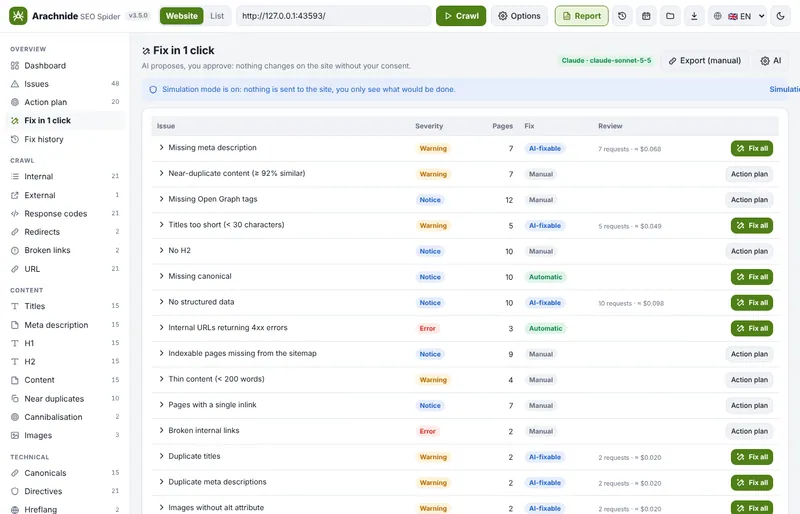This screenshot has width=800, height=514.
Task: Switch to List mode tab
Action: click(x=217, y=16)
